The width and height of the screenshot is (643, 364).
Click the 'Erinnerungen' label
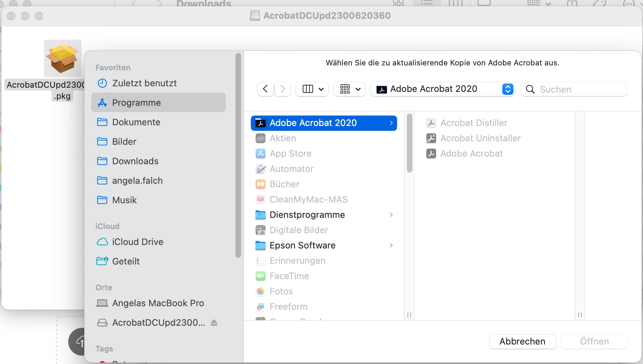coord(297,261)
